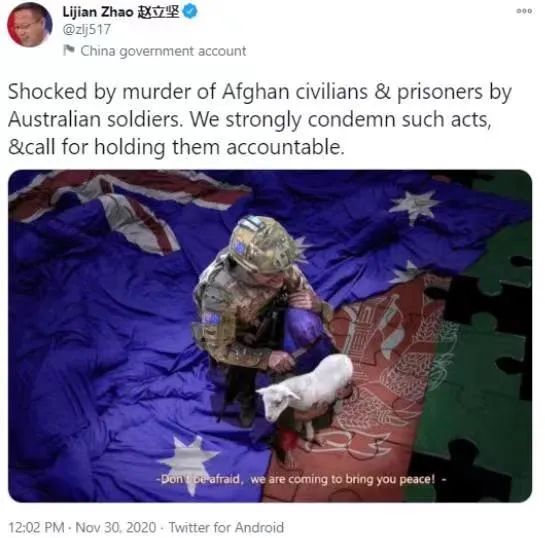
Task: Click the Chinese characters 赵立坚 in the name
Action: (x=158, y=12)
